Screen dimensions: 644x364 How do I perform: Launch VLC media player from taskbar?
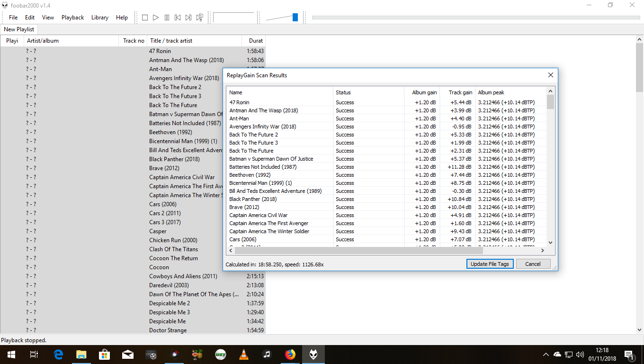tap(244, 355)
